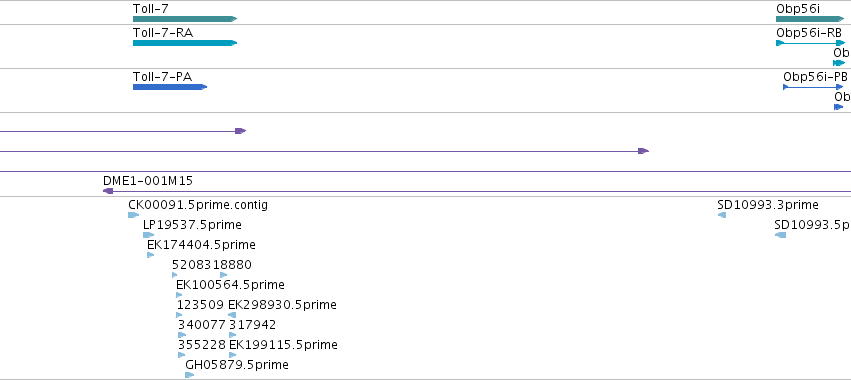851x380 pixels.
Task: Select the Toll-7-RA transcript bar
Action: pyautogui.click(x=185, y=43)
